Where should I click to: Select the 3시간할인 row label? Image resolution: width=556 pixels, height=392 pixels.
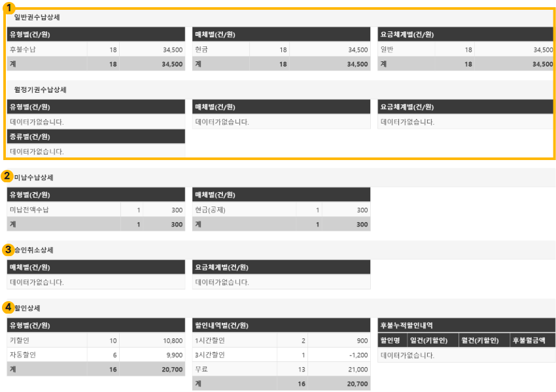210,355
